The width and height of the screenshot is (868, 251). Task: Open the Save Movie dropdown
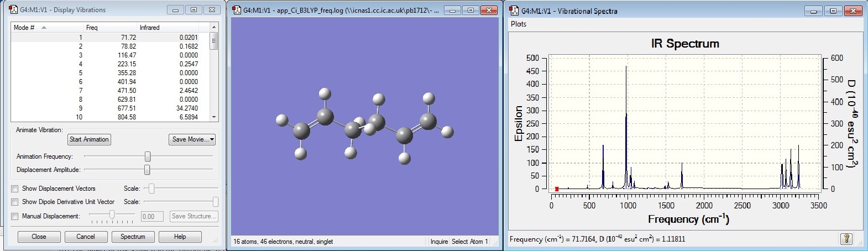(x=192, y=139)
